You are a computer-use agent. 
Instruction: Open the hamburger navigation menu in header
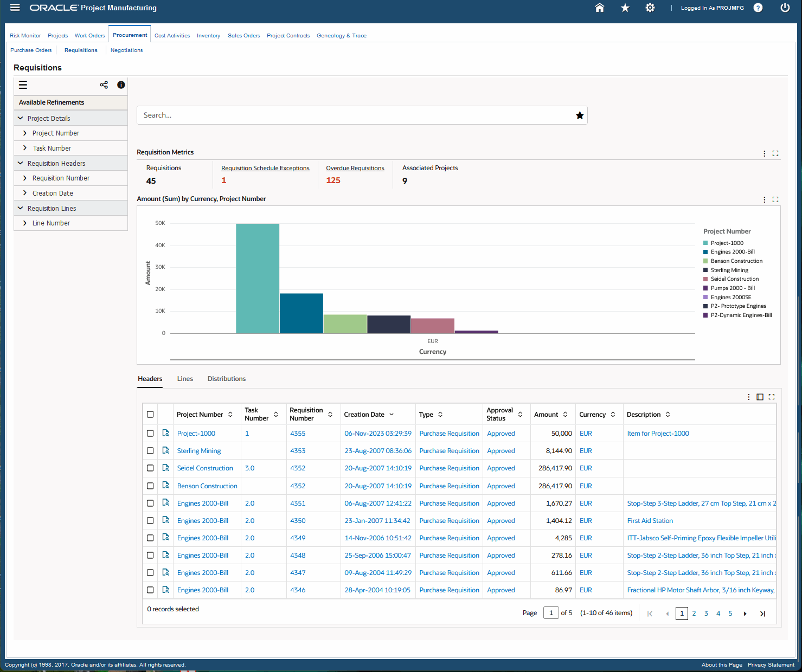point(15,8)
